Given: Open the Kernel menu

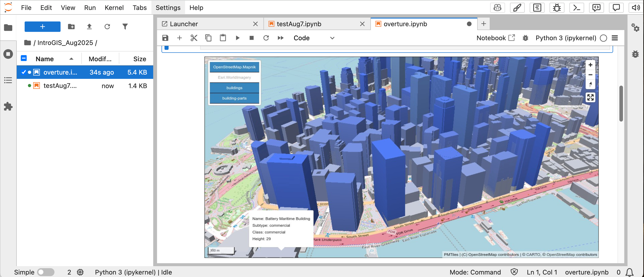Looking at the screenshot, I should (114, 8).
